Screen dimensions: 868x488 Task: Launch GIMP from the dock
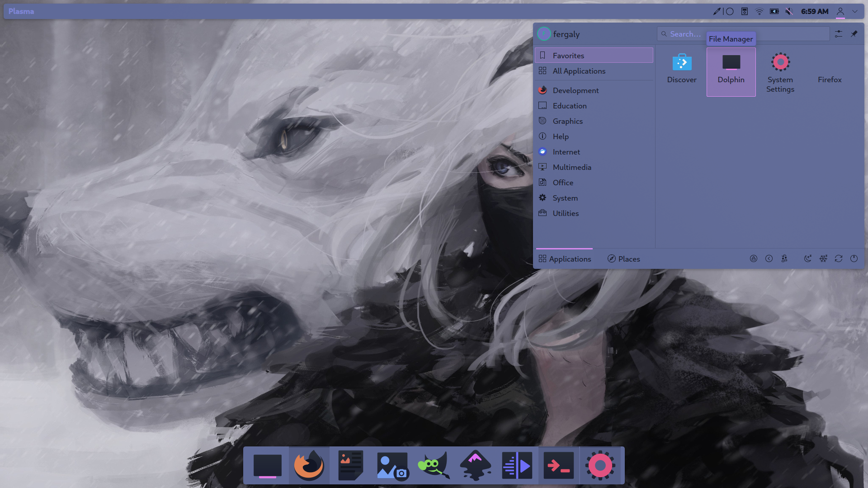pyautogui.click(x=434, y=466)
